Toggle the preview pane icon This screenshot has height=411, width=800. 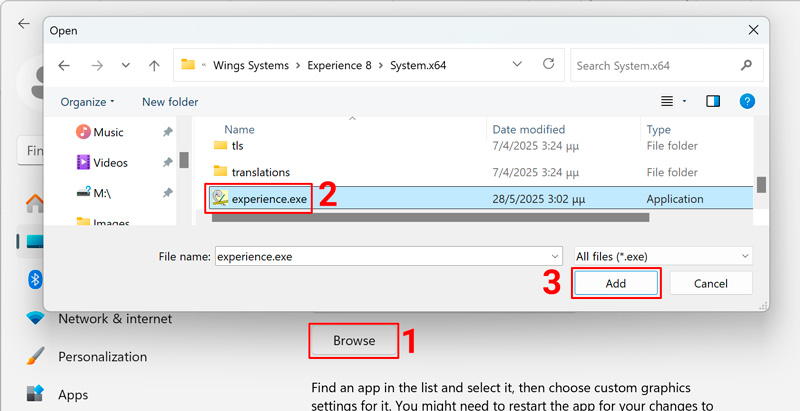(713, 101)
